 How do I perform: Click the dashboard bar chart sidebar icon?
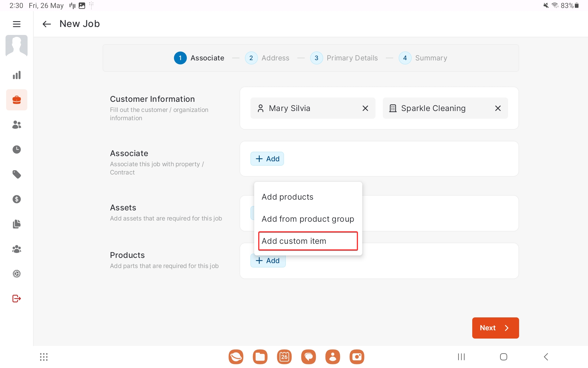tap(17, 75)
